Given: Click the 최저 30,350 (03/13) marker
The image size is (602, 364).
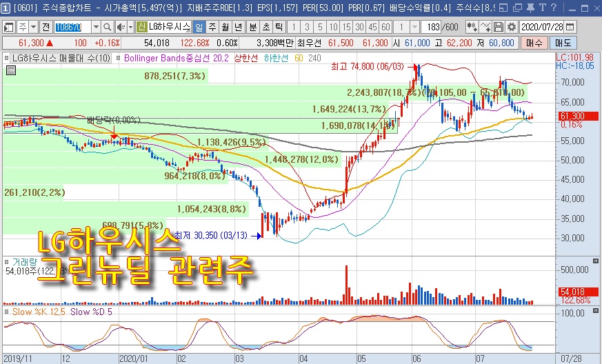Looking at the screenshot, I should (x=211, y=235).
